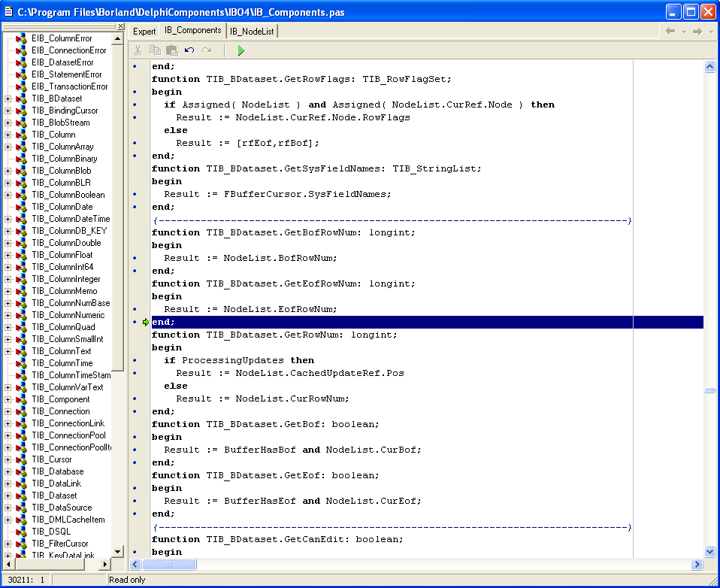720x588 pixels.
Task: Open the back-history dropdown arrow
Action: 684,32
